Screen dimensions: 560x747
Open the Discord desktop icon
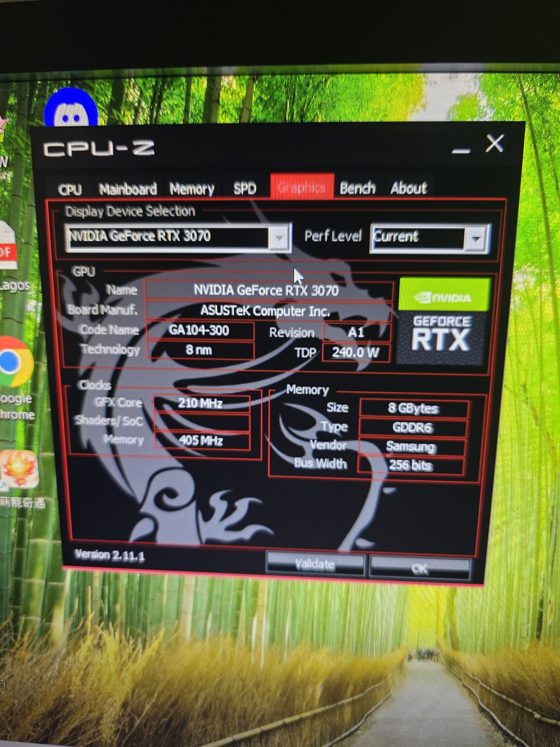71,108
